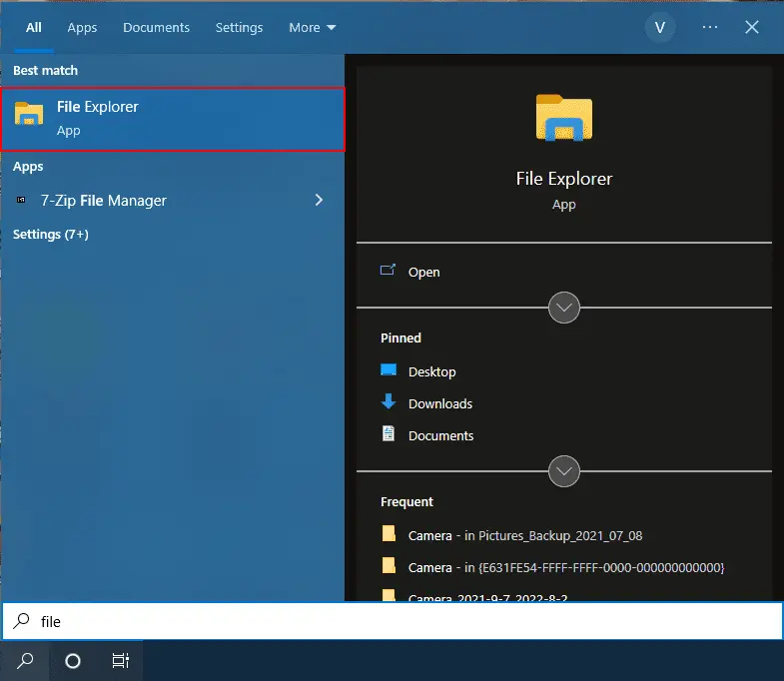Open pinned Documents folder
This screenshot has width=784, height=681.
coord(441,436)
